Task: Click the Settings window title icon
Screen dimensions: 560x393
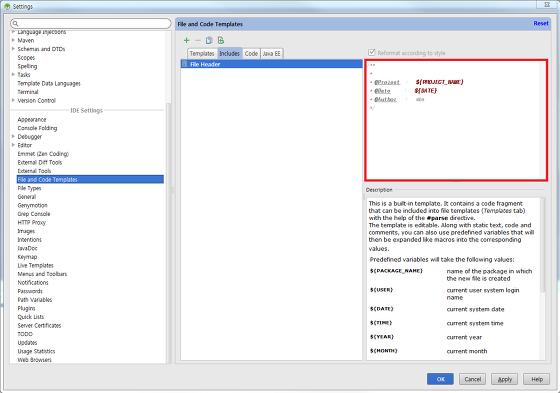Action: pyautogui.click(x=7, y=6)
